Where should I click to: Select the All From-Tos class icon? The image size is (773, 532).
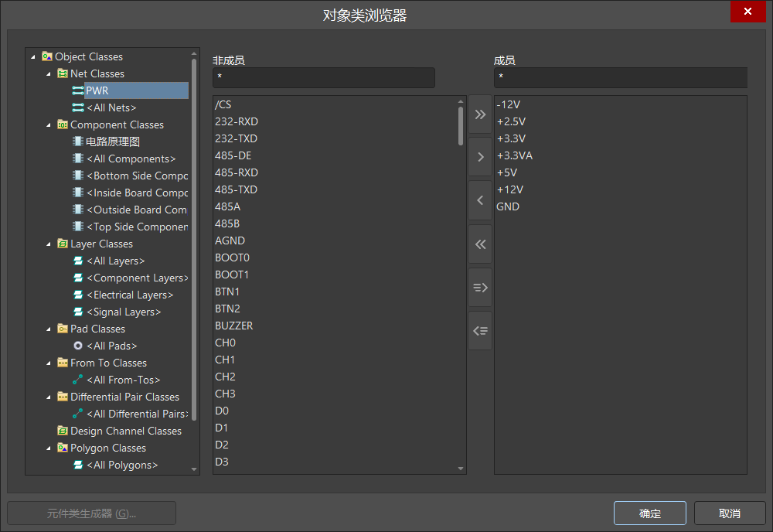pyautogui.click(x=78, y=380)
